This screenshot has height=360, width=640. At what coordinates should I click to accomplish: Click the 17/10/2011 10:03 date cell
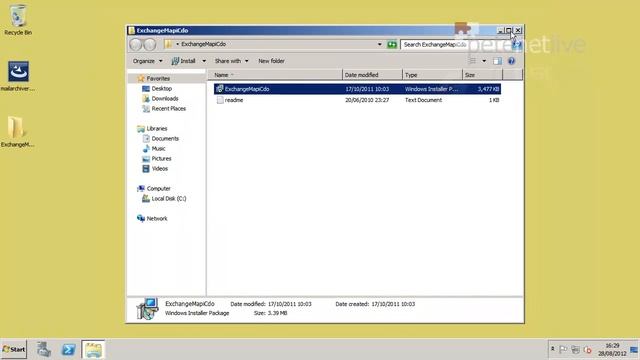tap(367, 89)
